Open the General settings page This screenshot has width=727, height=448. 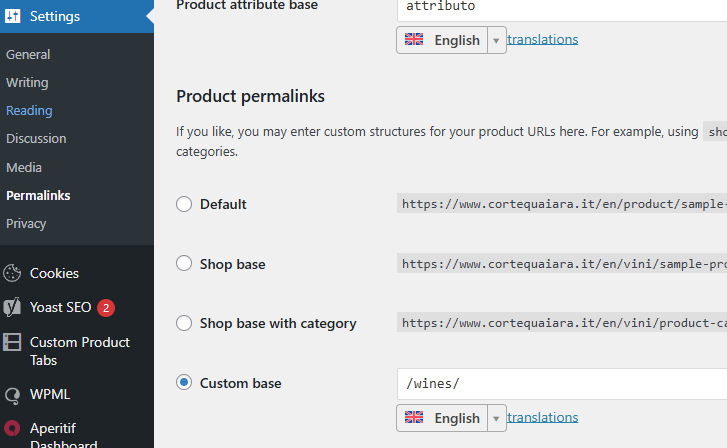tap(28, 54)
